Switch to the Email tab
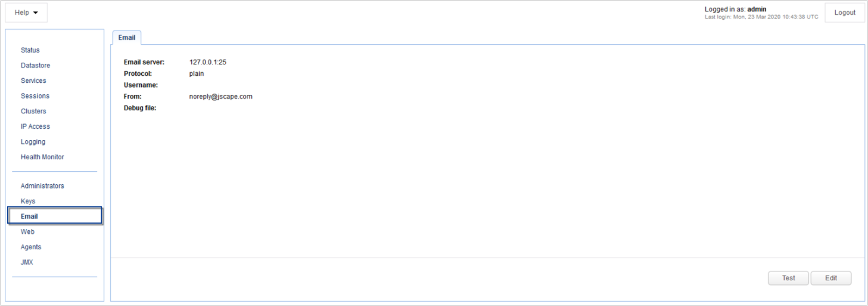The width and height of the screenshot is (868, 306). 127,38
